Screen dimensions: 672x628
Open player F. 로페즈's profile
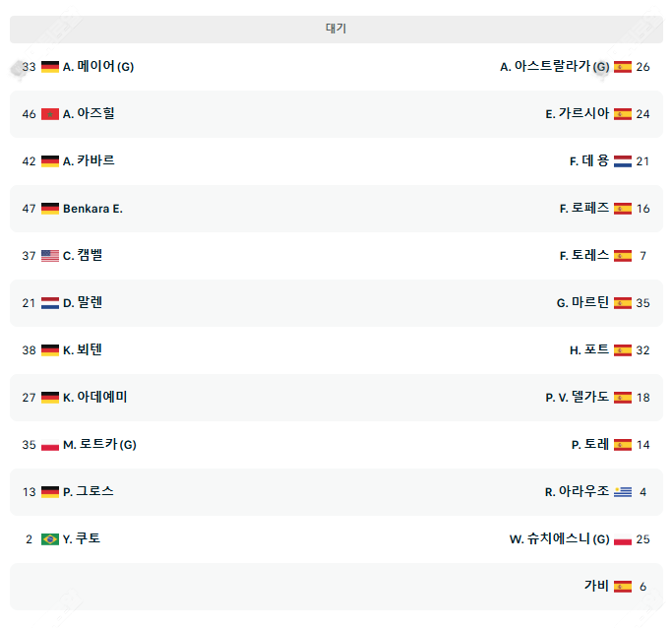pyautogui.click(x=584, y=209)
